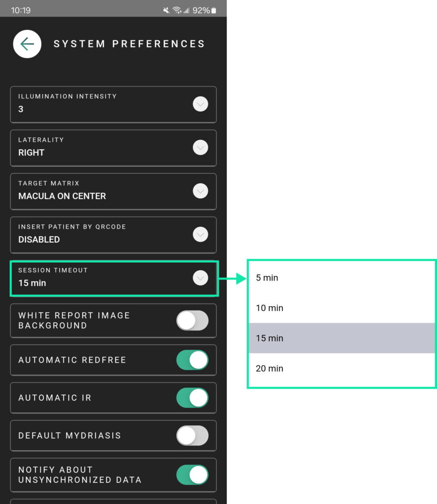Screen dimensions: 437x504
Task: Tap the battery status icon
Action: [x=214, y=10]
